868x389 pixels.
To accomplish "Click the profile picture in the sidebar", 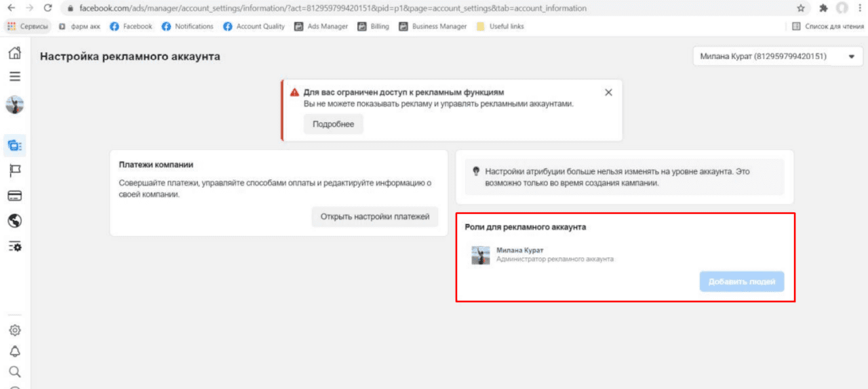I will [14, 104].
